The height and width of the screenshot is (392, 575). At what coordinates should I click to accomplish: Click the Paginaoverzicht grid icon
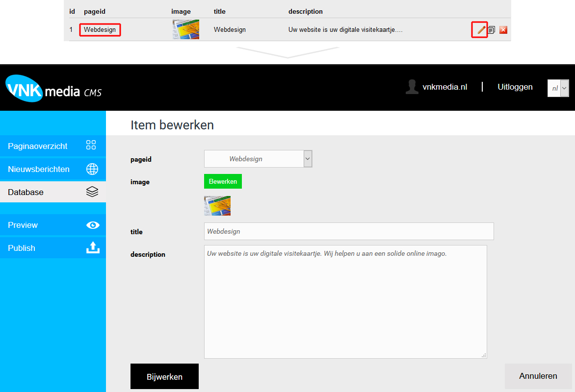pos(91,145)
